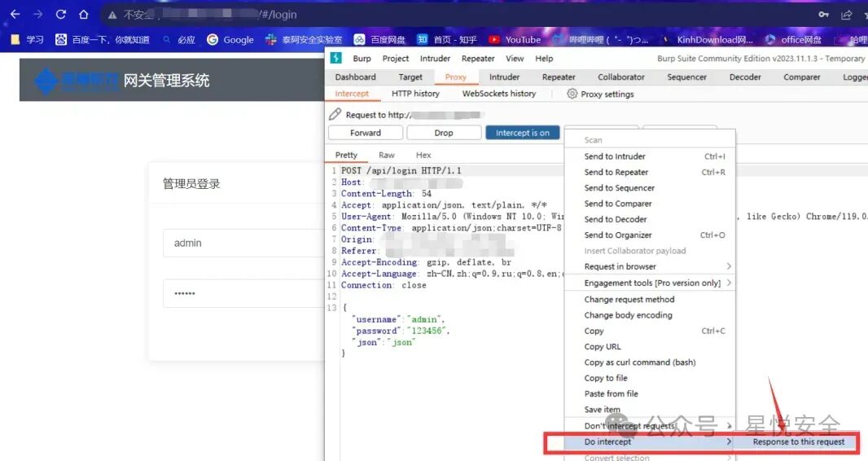Reload the page with refresh icon

point(61,15)
